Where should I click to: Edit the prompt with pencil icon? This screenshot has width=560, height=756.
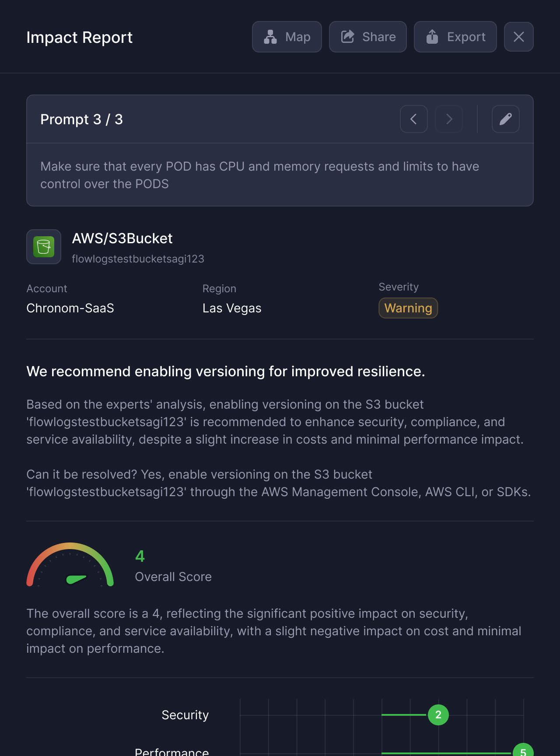click(505, 119)
